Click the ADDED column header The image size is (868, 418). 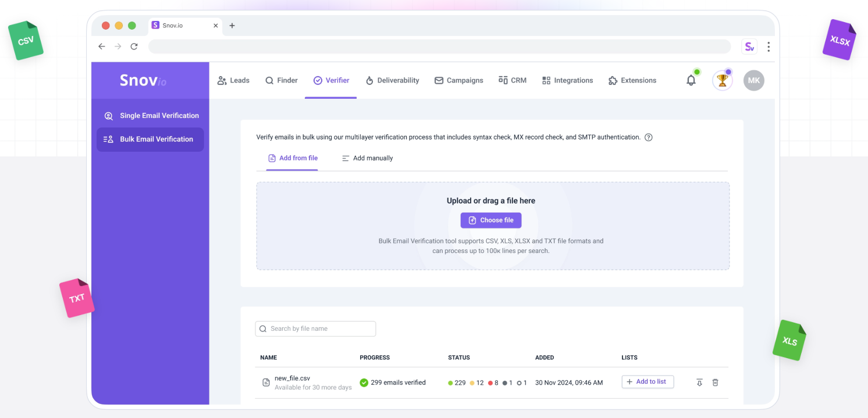pyautogui.click(x=545, y=358)
